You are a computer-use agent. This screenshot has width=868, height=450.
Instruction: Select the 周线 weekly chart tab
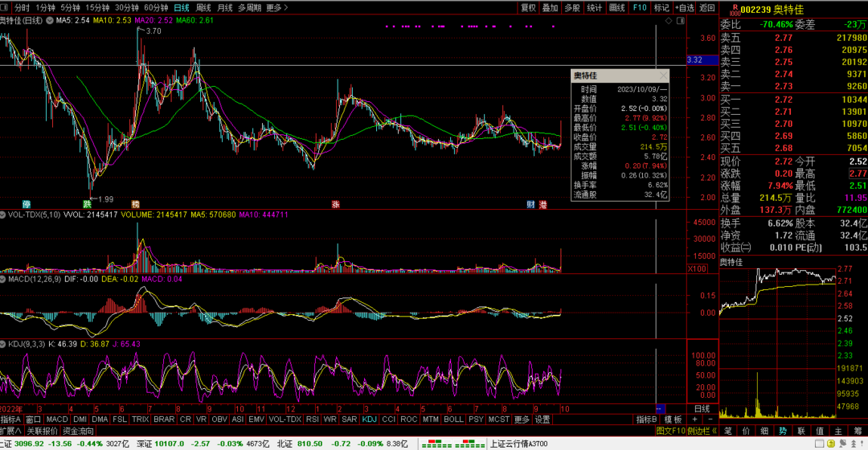[203, 8]
